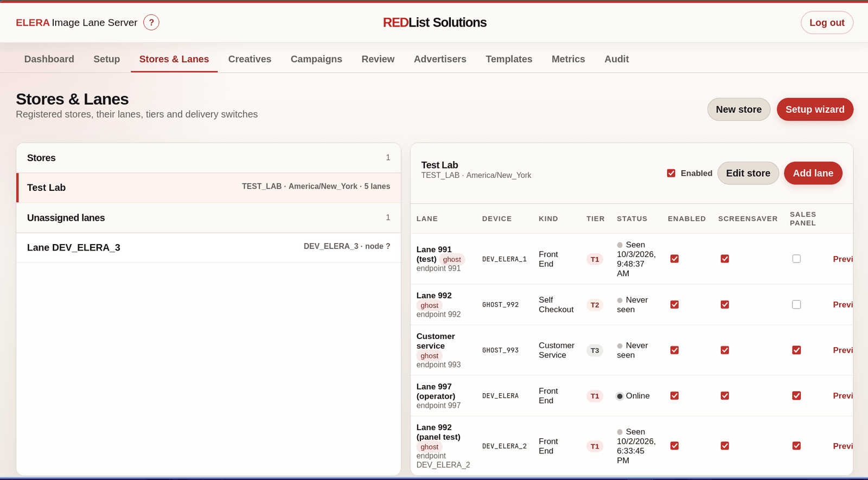The width and height of the screenshot is (868, 480).
Task: Select the Test Lab store row
Action: (209, 188)
